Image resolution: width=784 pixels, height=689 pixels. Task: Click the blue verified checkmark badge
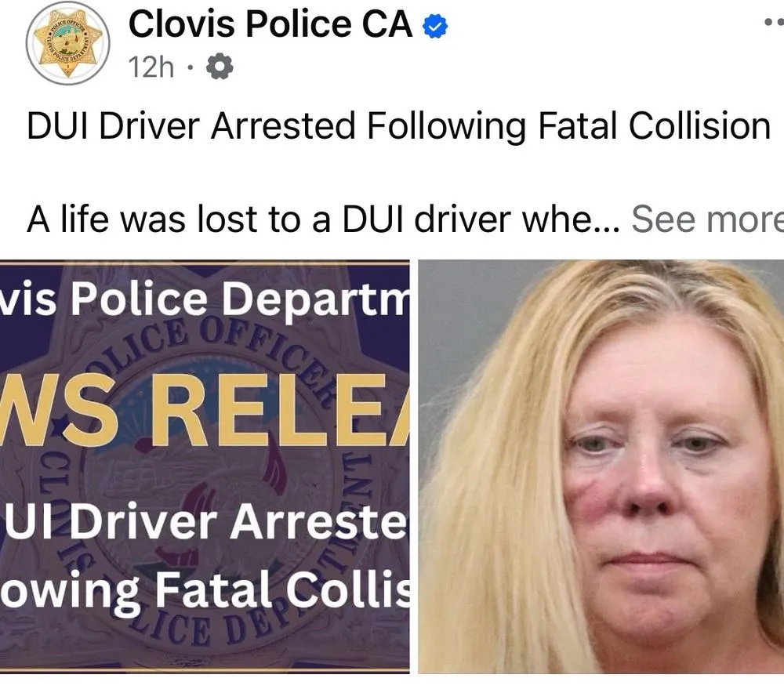[435, 28]
